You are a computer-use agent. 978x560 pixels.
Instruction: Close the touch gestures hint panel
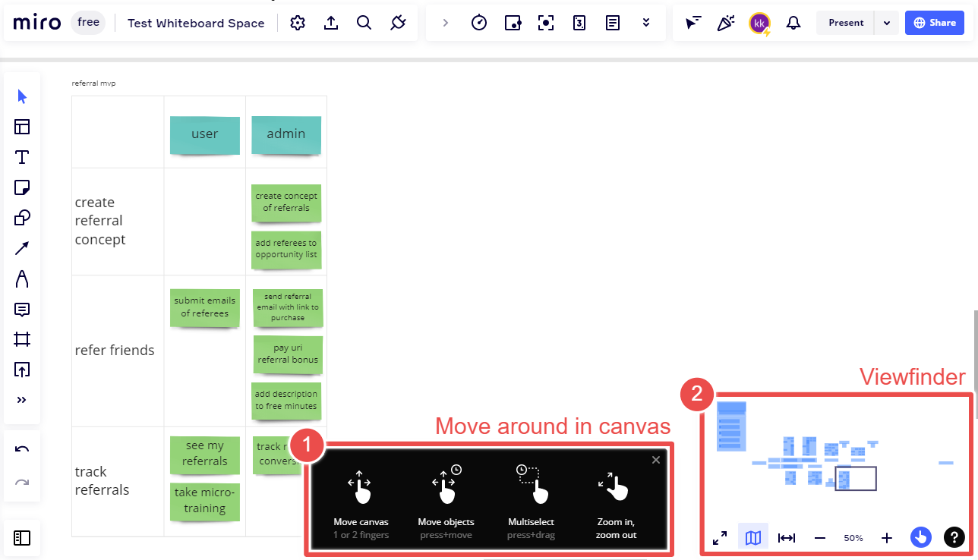656,460
